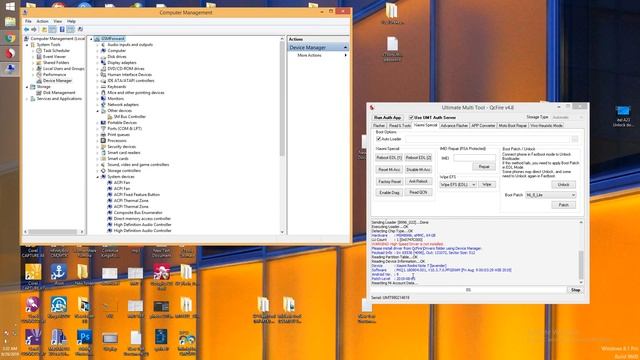Click the Wipe button
This screenshot has height=360, width=640.
coord(487,185)
